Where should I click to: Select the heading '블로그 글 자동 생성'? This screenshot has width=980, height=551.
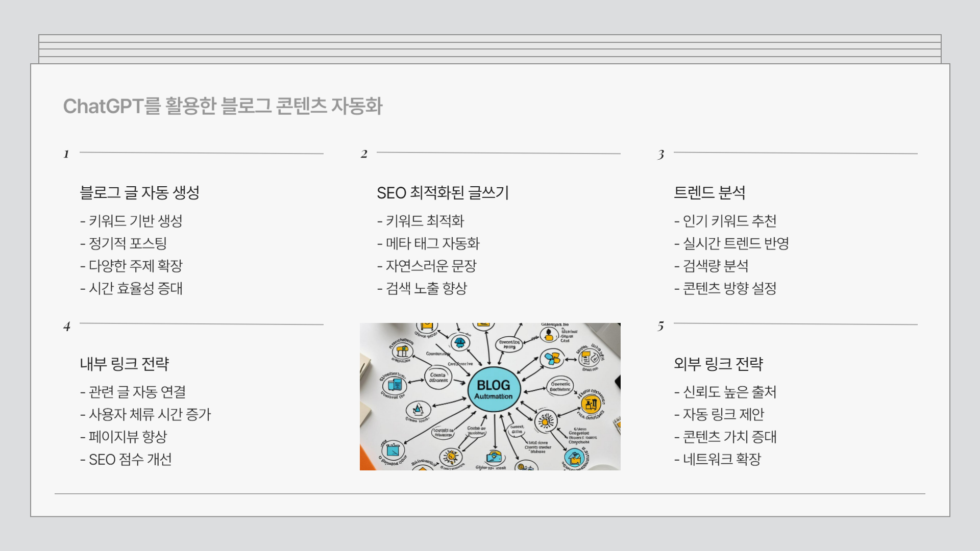point(139,192)
